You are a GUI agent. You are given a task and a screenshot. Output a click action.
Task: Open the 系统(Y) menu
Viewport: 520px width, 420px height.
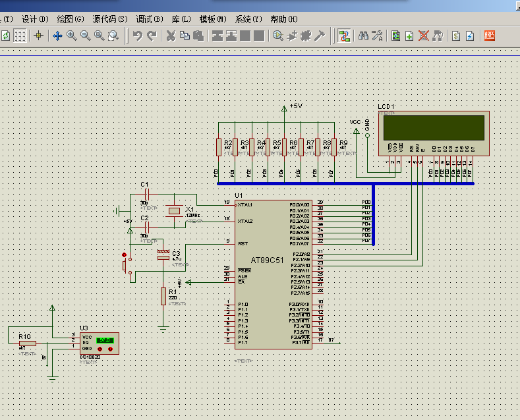(248, 19)
